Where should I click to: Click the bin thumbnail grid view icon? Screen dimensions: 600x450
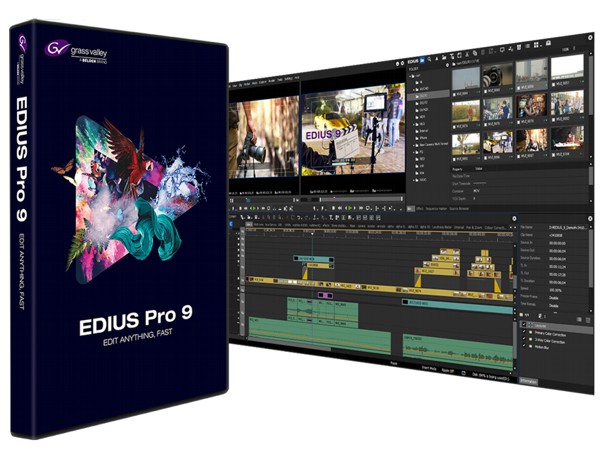click(537, 45)
